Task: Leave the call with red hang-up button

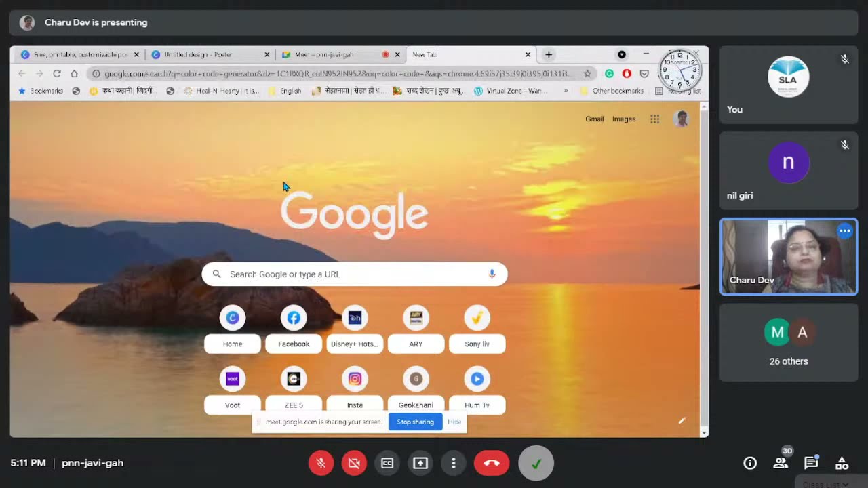Action: [492, 463]
